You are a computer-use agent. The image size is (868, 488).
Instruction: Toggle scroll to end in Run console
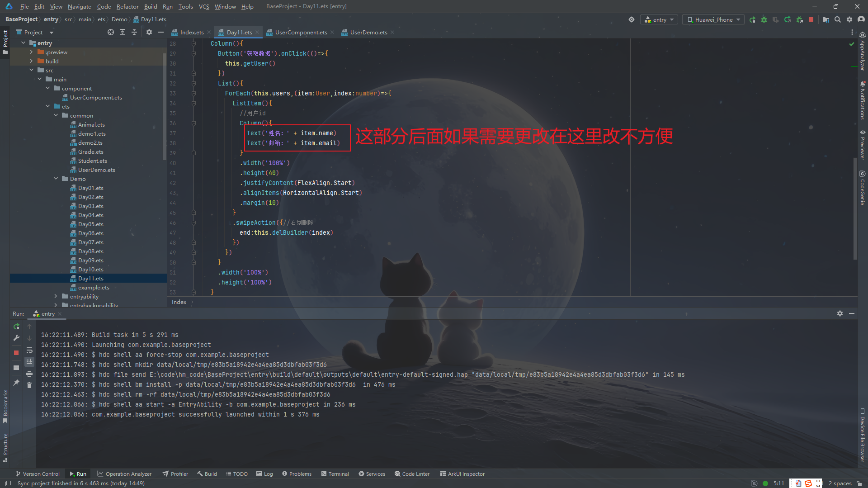click(29, 361)
